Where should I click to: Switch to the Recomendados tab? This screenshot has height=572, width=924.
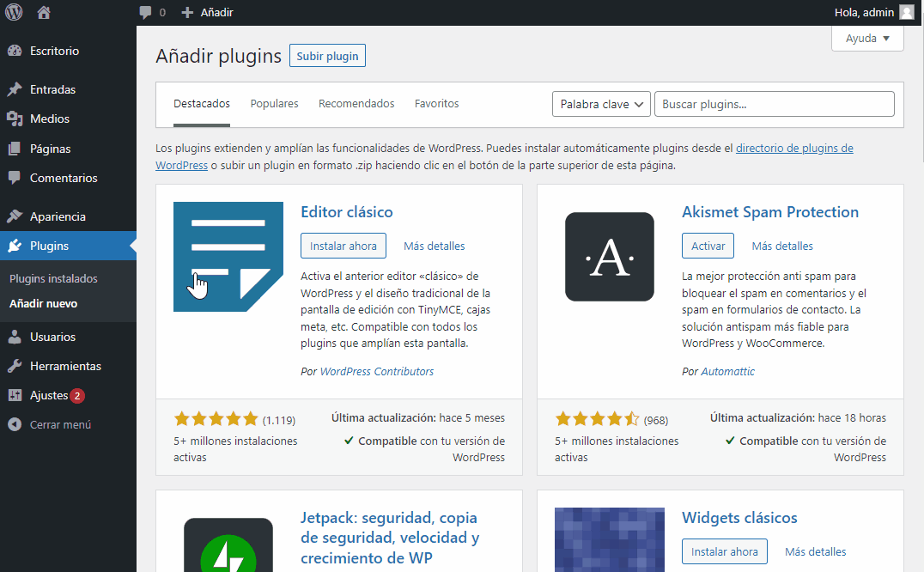click(x=356, y=104)
